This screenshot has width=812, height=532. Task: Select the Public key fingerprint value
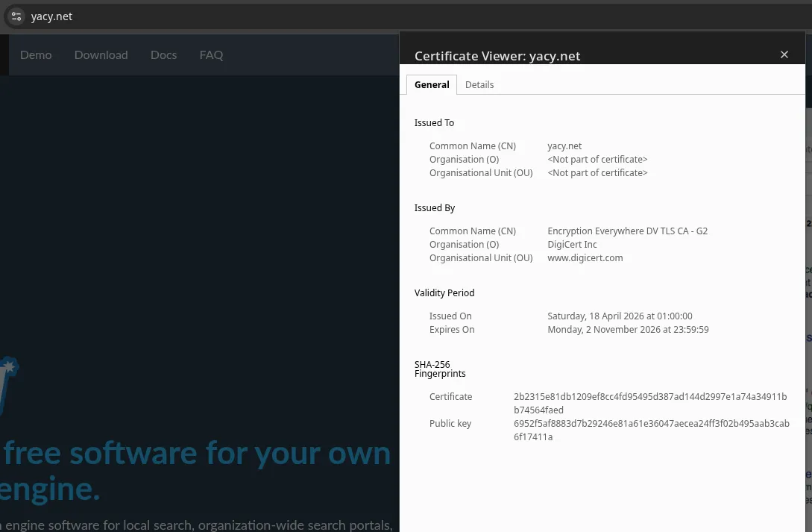pyautogui.click(x=652, y=430)
